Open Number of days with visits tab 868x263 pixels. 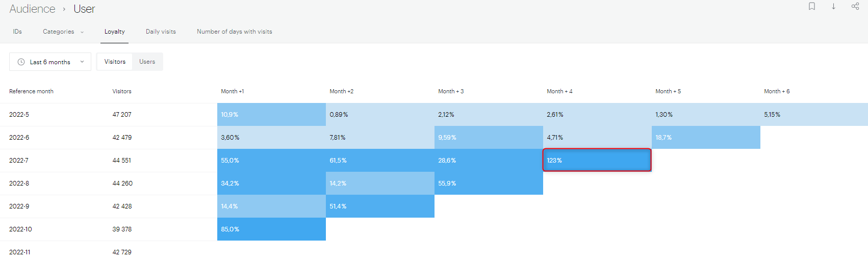click(x=234, y=32)
